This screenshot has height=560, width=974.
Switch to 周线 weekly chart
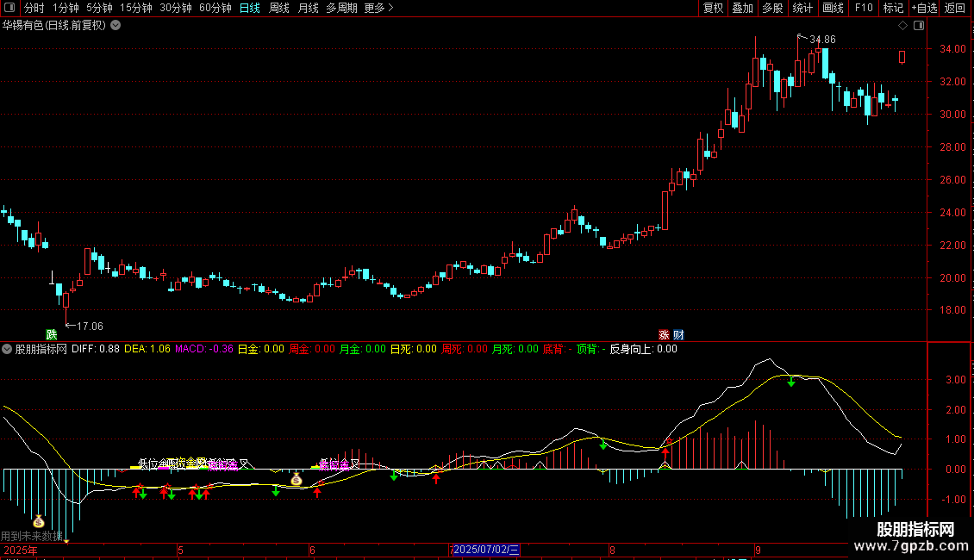point(279,8)
